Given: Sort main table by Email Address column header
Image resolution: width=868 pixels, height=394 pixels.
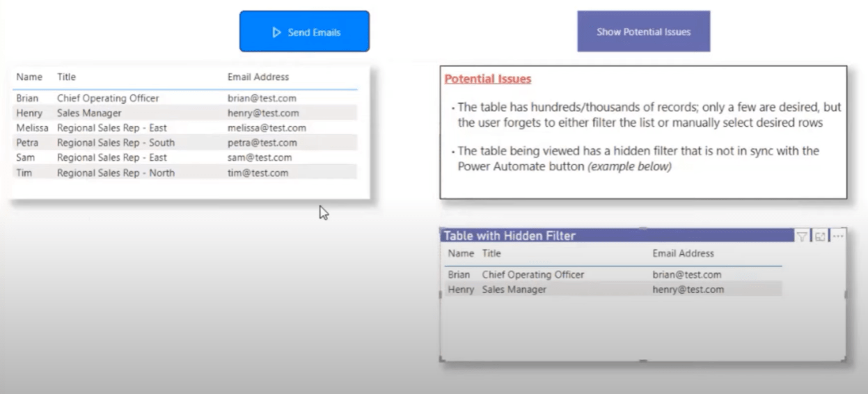Looking at the screenshot, I should [x=258, y=77].
